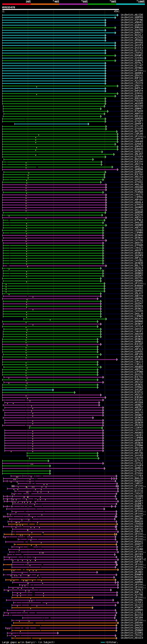Image resolution: width=147 pixels, height=644 pixels.
Task: Click the cyan ~100% identity legend bar
Action: coord(130,4)
